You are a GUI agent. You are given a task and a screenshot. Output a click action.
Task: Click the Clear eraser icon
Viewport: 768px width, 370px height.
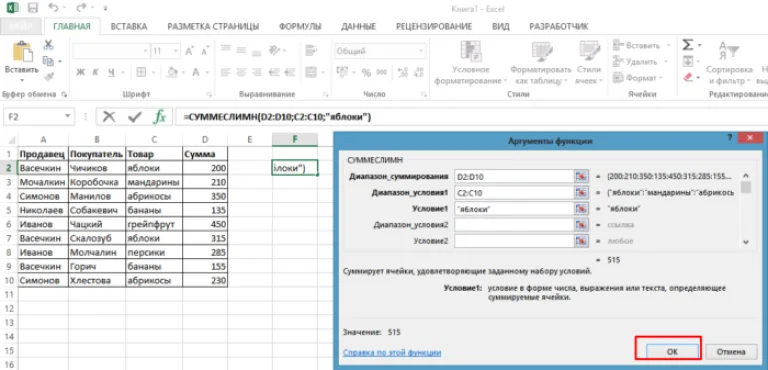point(688,77)
